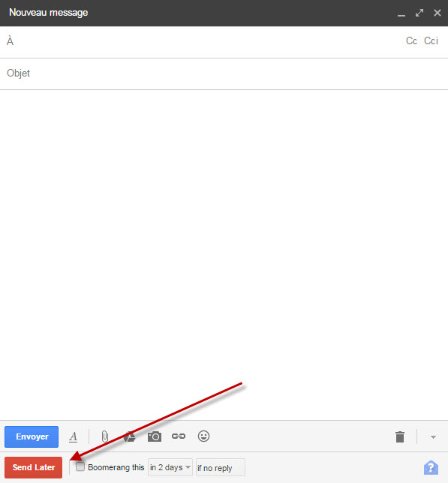Expand compose window to full screen
Screen dimensions: 448x483
(419, 13)
